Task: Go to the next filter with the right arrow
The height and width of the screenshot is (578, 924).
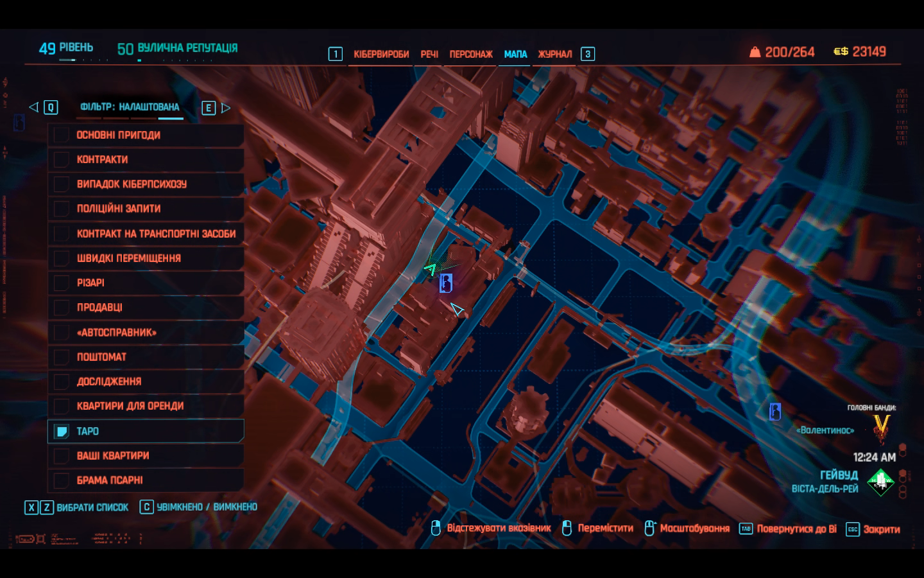Action: [225, 108]
